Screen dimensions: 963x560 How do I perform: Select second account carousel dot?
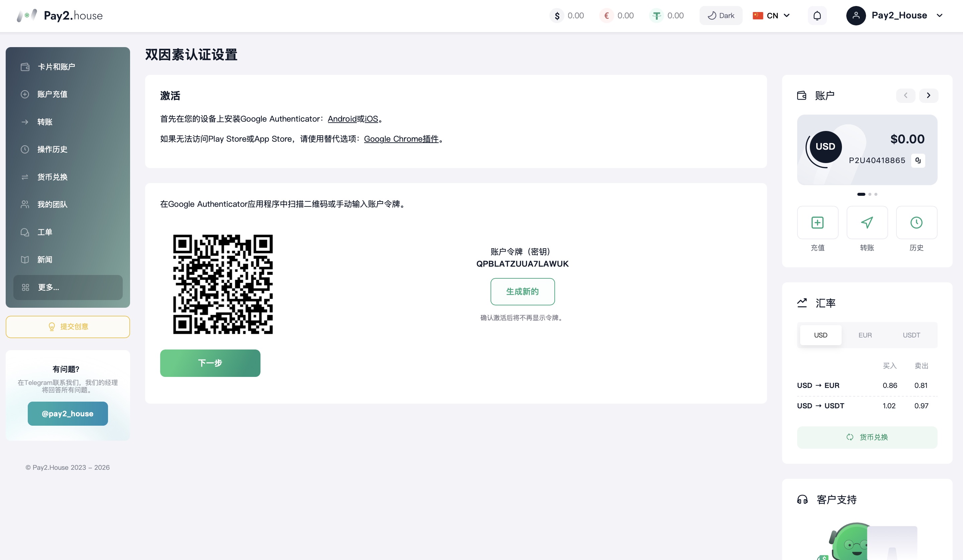(x=870, y=194)
